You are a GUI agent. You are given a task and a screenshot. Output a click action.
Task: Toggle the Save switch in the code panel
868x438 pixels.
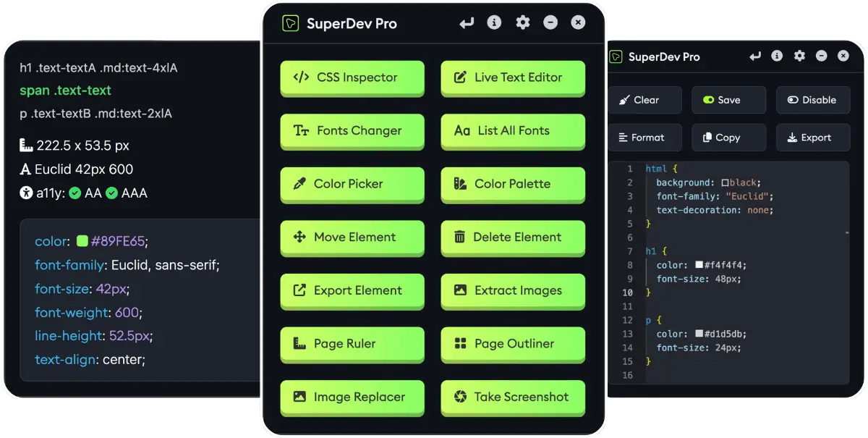[x=728, y=100]
